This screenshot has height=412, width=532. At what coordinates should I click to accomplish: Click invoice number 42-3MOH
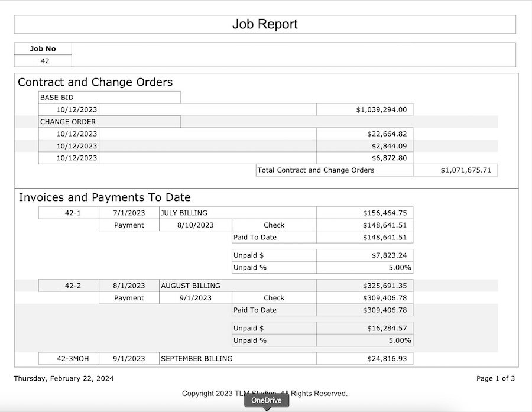coord(69,358)
